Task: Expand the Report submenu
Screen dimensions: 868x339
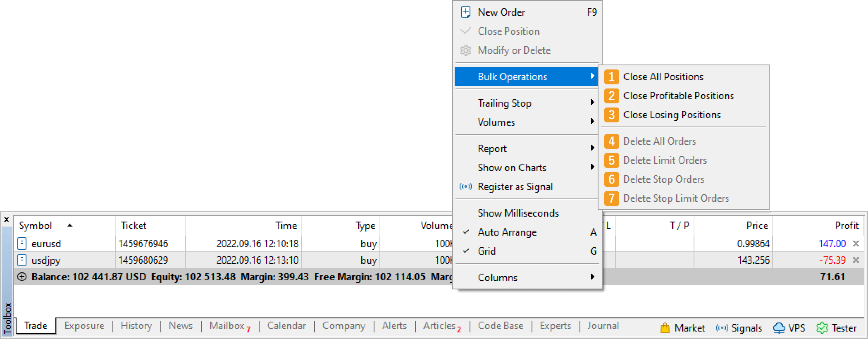Action: (x=527, y=148)
